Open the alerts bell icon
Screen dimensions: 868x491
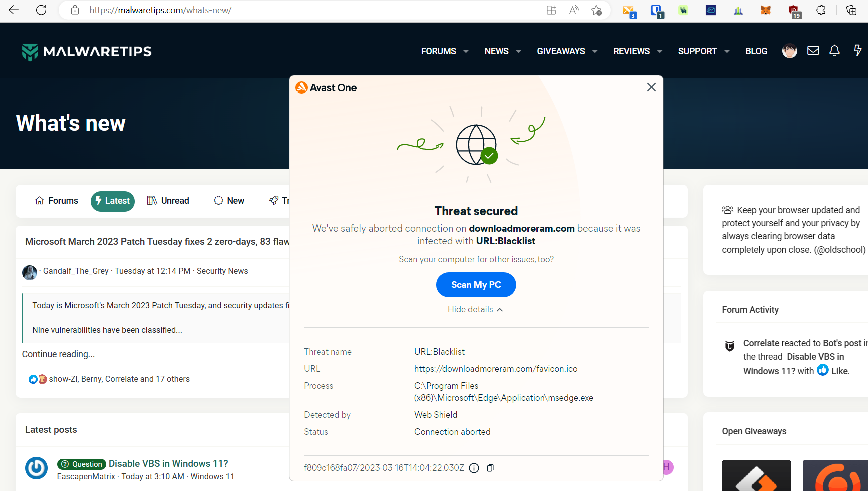(x=834, y=50)
